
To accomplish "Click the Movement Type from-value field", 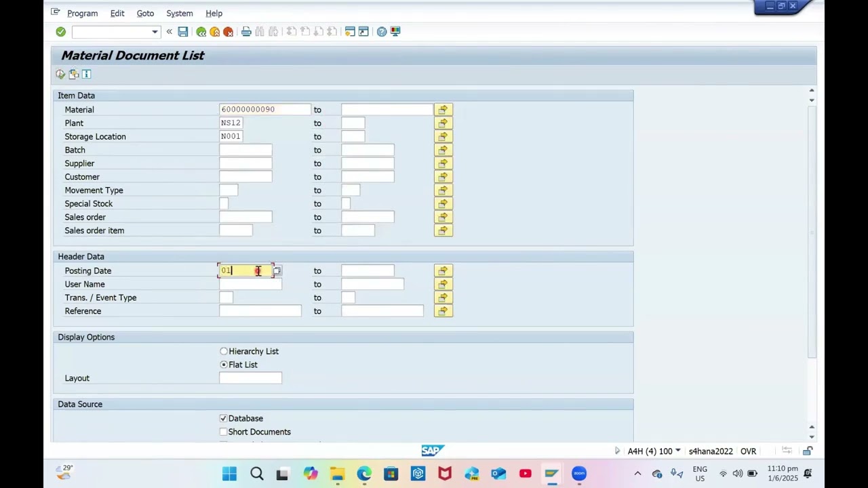I will pos(229,190).
